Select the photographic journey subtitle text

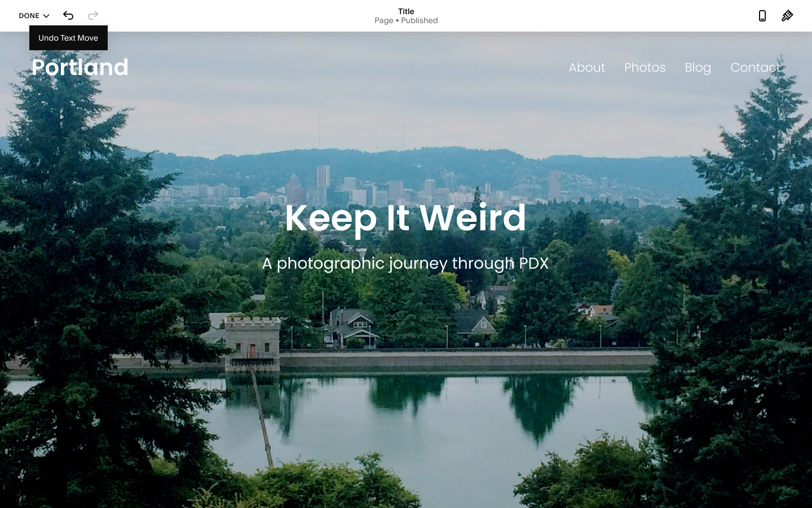pyautogui.click(x=405, y=264)
